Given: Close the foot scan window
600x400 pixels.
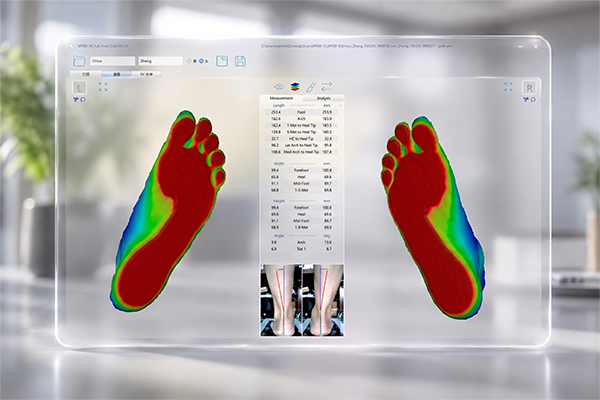Looking at the screenshot, I should pyautogui.click(x=536, y=46).
